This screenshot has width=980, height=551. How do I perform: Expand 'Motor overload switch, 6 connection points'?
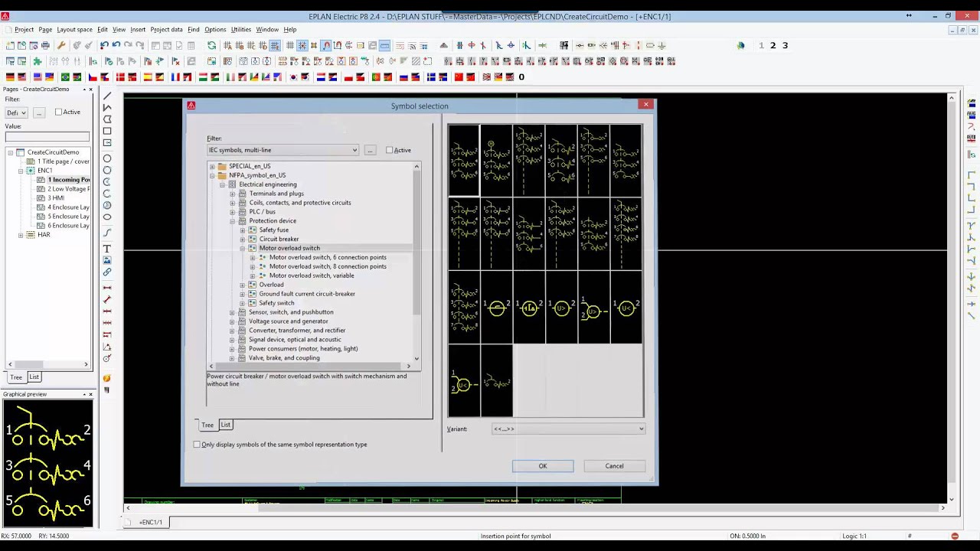252,258
